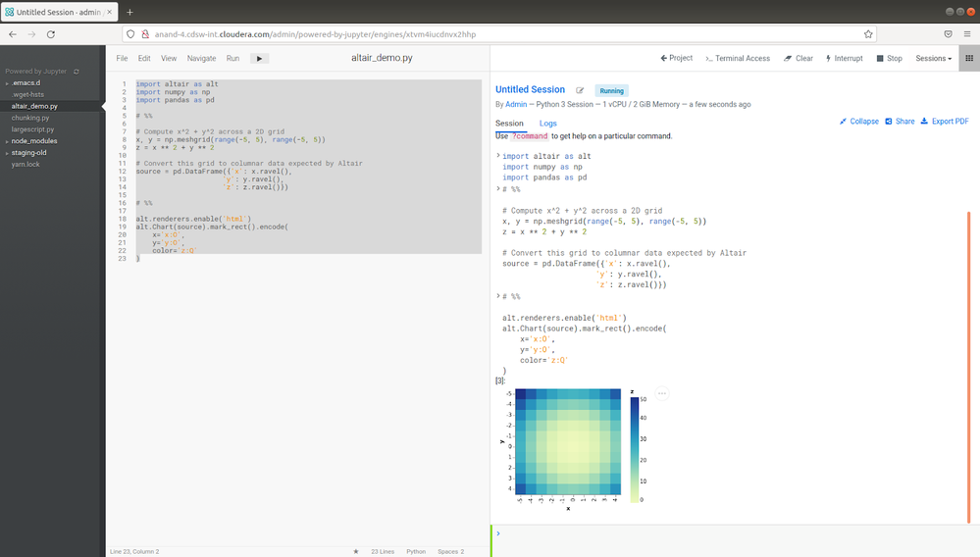Open the Sessions dropdown

pyautogui.click(x=933, y=59)
